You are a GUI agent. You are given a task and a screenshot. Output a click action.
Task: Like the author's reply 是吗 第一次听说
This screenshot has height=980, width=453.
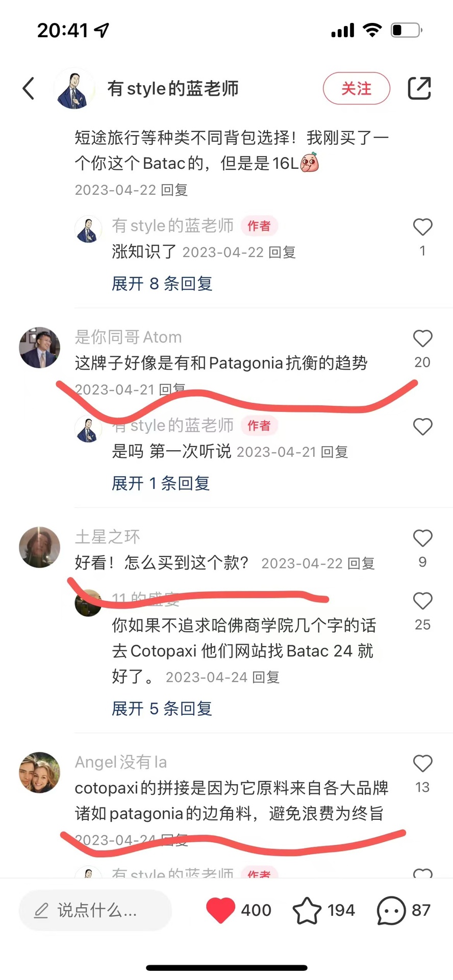(422, 427)
